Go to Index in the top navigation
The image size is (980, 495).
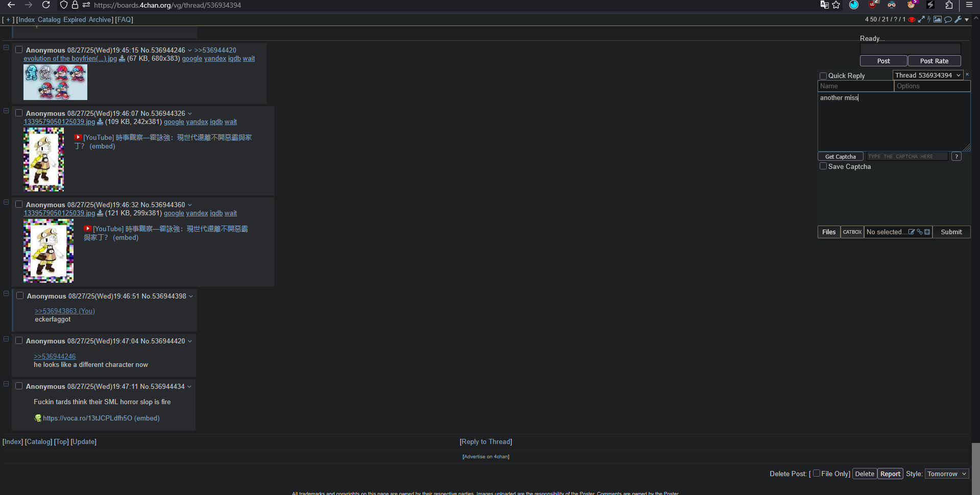(x=27, y=20)
